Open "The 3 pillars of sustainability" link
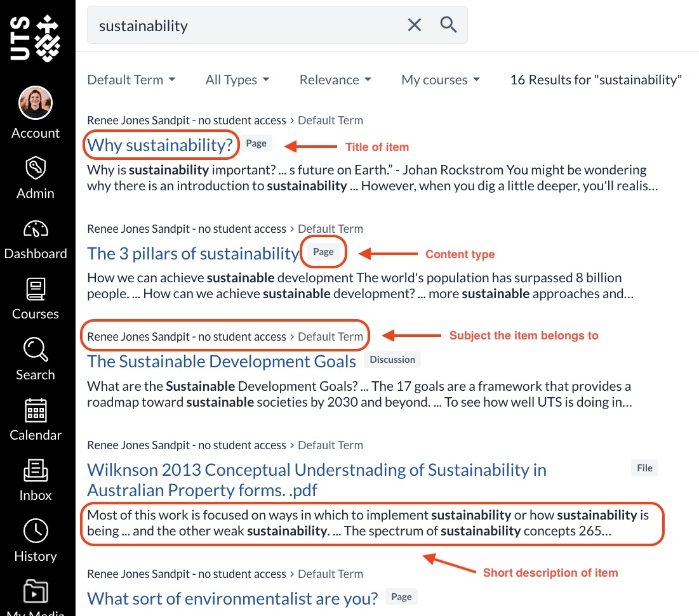Screen dimensions: 699x616 192,253
